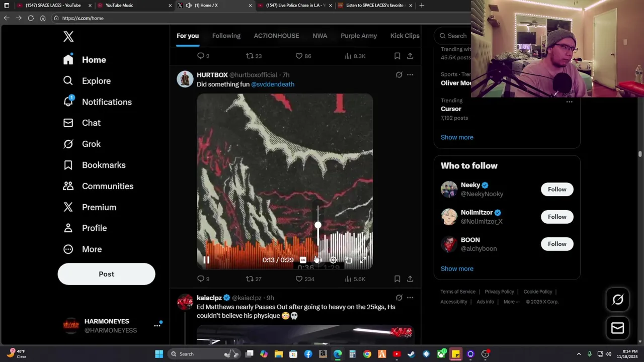Bookmark the HURTBOX post

click(x=397, y=279)
